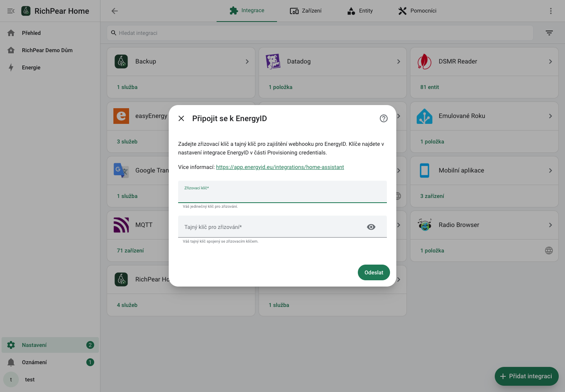Click the Mobilní aplikace icon
This screenshot has width=565, height=392.
click(x=425, y=171)
